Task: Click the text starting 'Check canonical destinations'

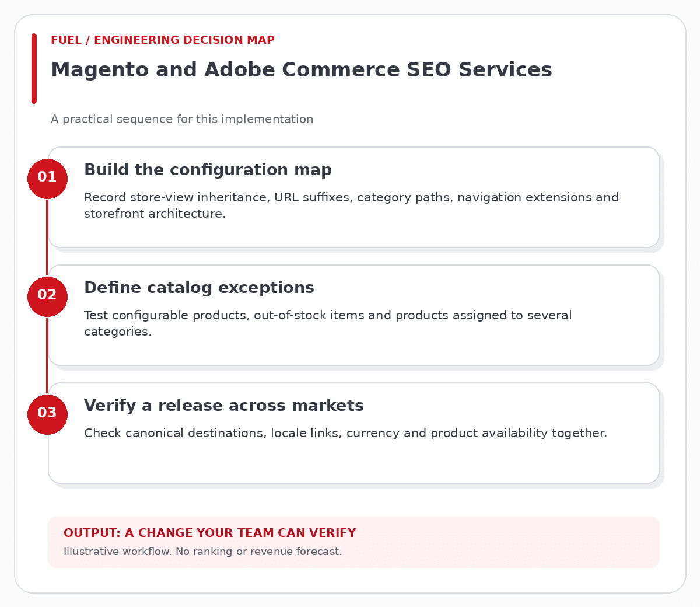Action: [345, 433]
